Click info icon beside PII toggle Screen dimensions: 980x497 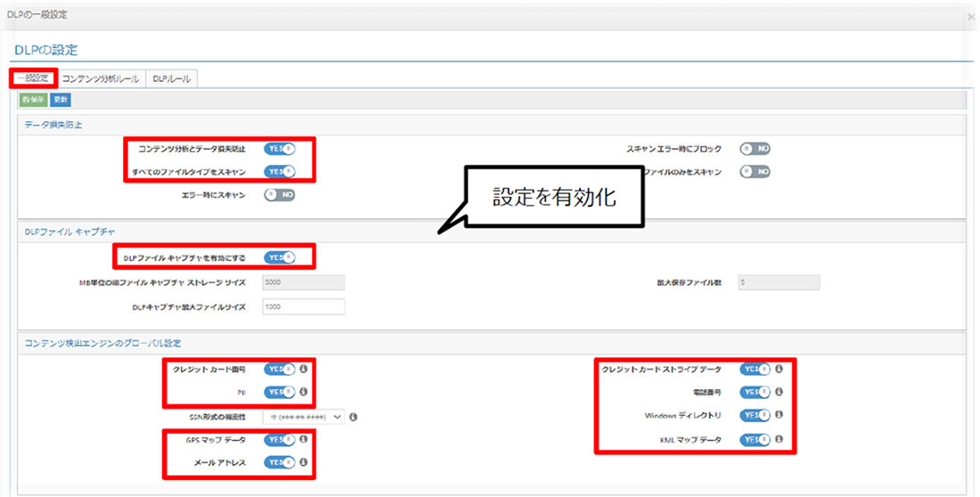pos(304,391)
